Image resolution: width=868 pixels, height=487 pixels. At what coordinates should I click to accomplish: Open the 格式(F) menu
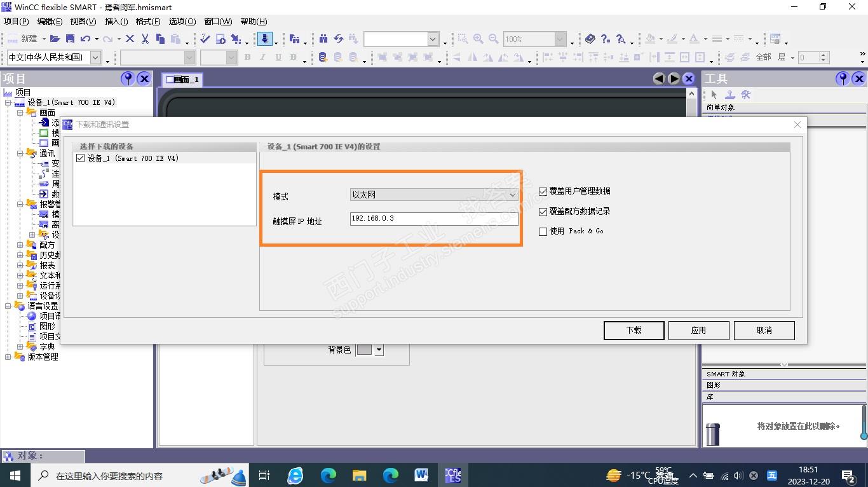coord(148,22)
